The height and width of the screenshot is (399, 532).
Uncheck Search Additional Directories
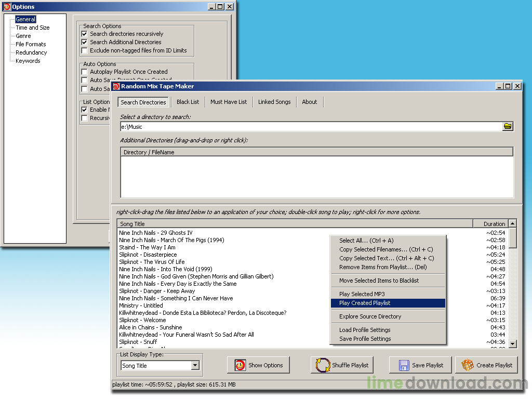click(85, 42)
